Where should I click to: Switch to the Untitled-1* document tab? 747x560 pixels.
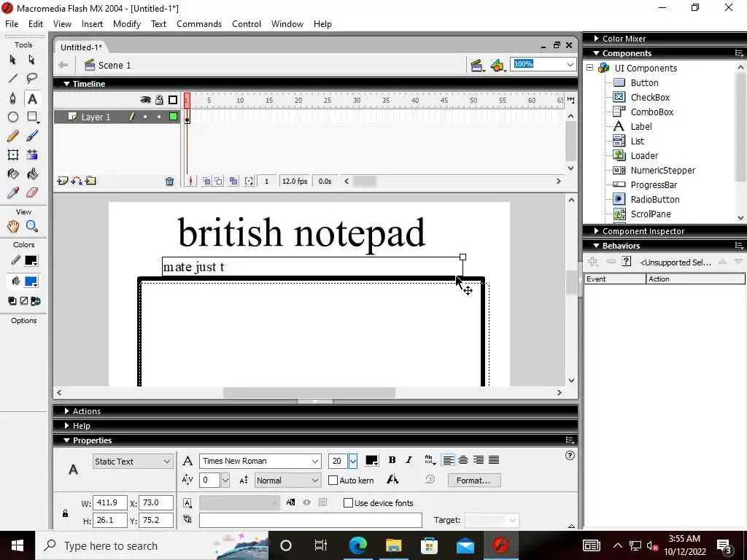[81, 47]
